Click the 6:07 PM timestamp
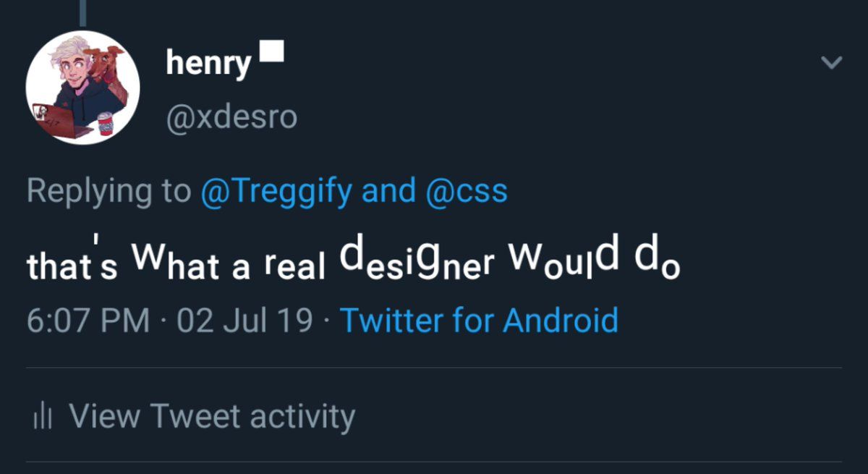Screen dimensions: 868x474 click(x=88, y=320)
